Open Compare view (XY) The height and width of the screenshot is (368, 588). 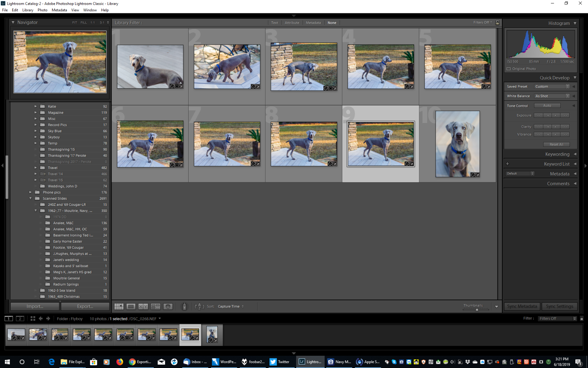[x=143, y=306]
